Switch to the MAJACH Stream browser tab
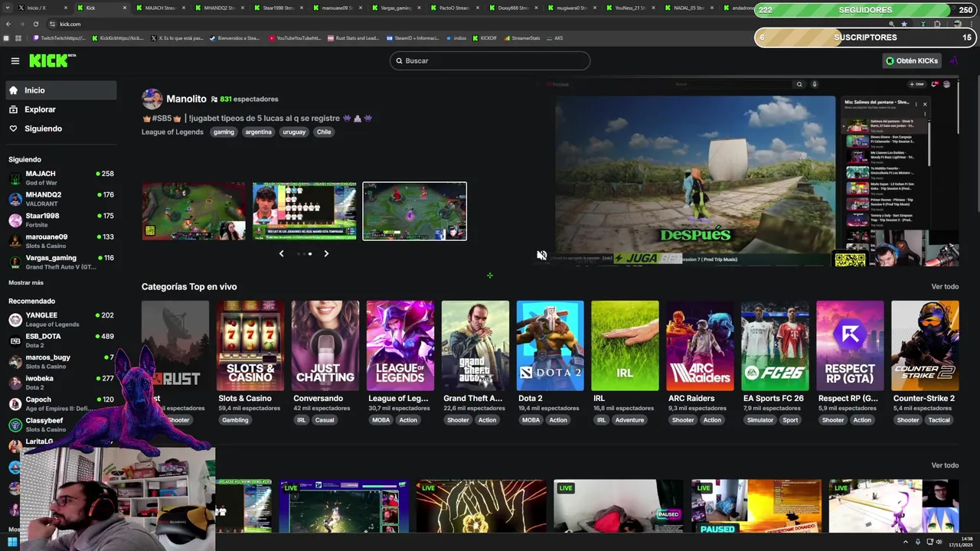The image size is (980, 551). (x=162, y=8)
